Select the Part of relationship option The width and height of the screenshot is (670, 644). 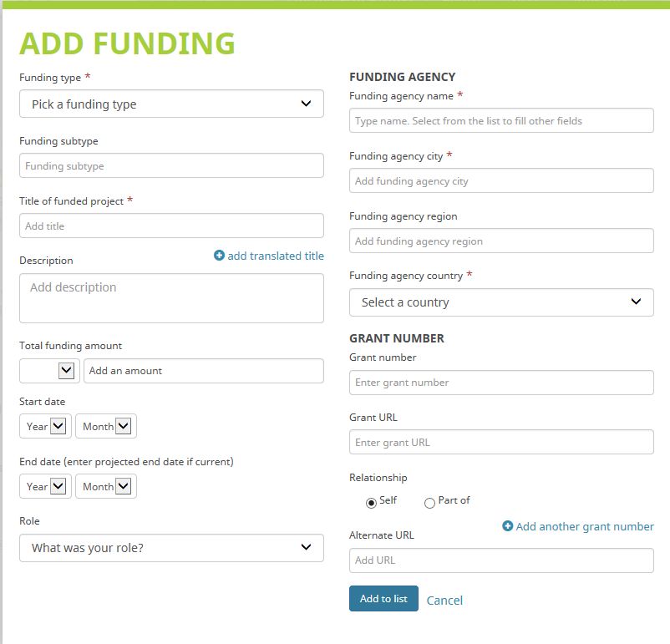click(x=429, y=502)
